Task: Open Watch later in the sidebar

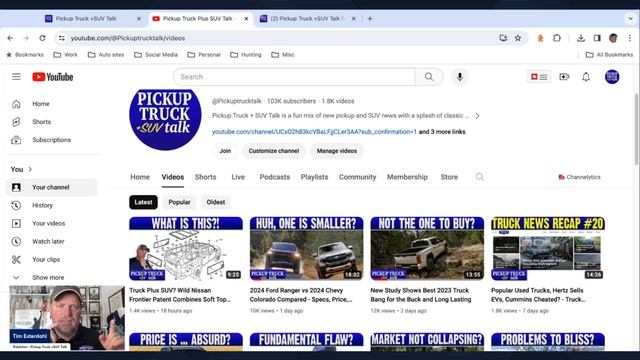Action: click(52, 241)
